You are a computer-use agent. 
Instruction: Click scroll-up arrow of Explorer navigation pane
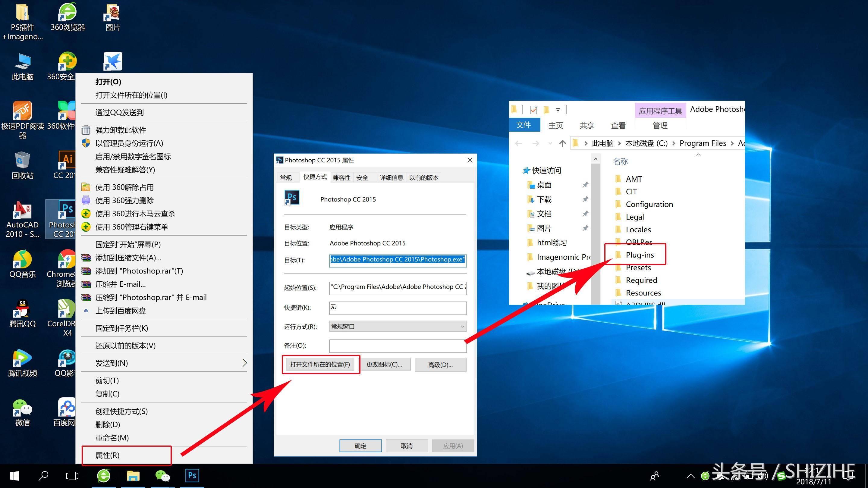[x=596, y=159]
